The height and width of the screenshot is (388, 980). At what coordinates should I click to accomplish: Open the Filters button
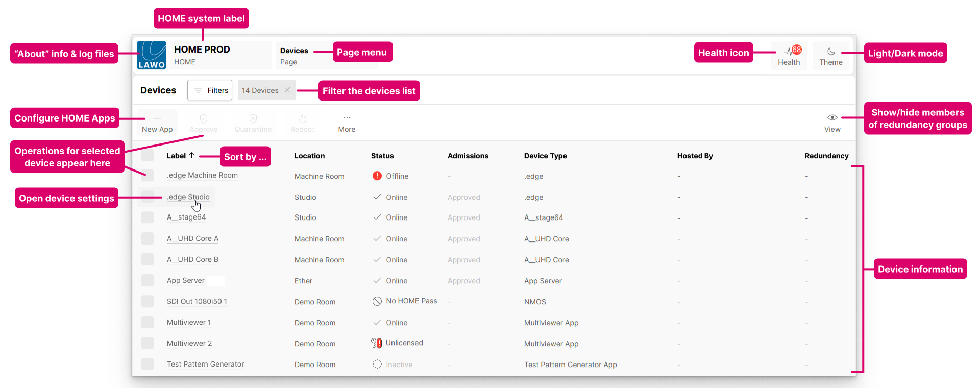(x=210, y=90)
